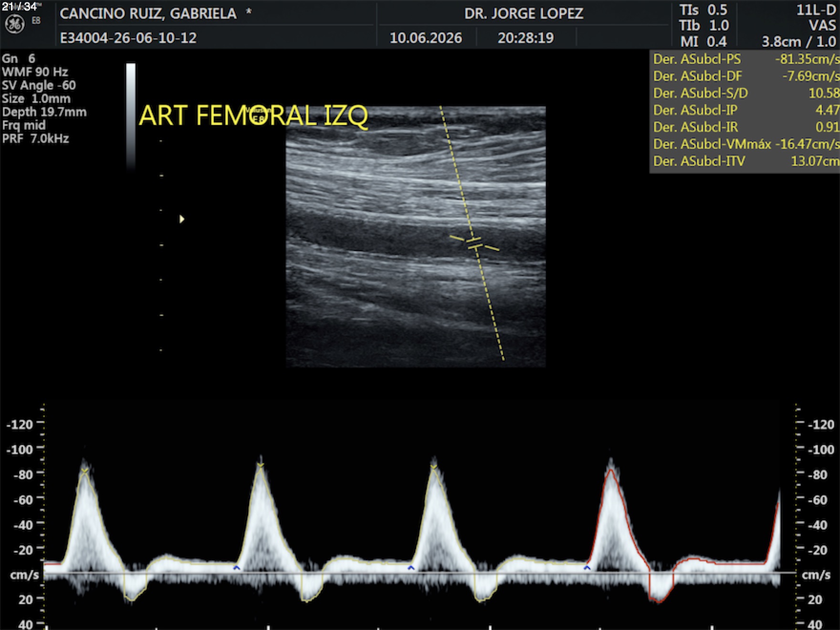Screen dimensions: 840x630
Task: Click the grayscale map bar
Action: pos(131,116)
